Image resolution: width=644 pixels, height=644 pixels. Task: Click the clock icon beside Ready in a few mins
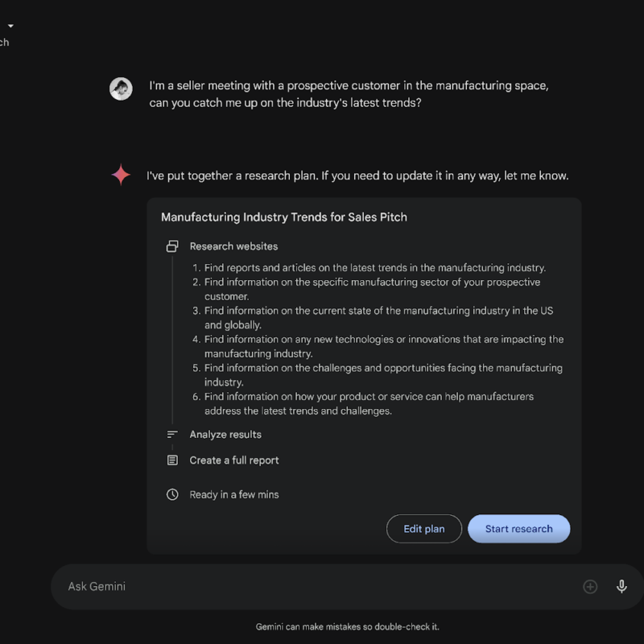(x=171, y=494)
